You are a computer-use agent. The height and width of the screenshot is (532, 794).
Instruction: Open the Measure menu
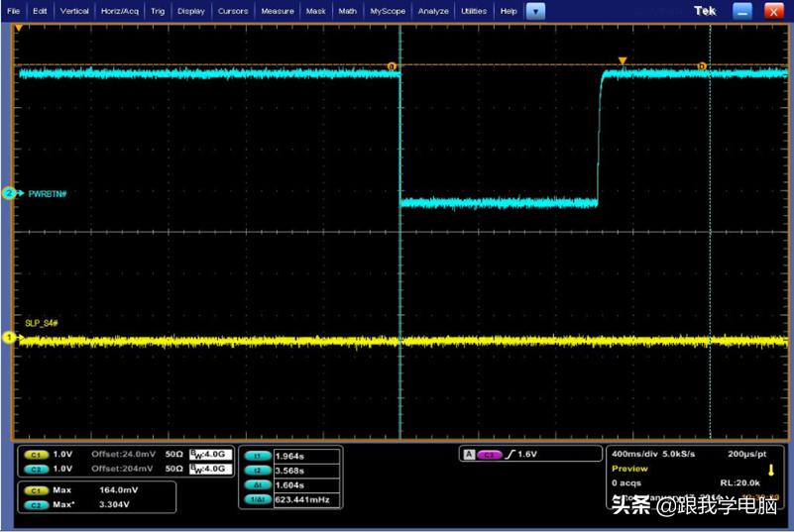click(277, 11)
